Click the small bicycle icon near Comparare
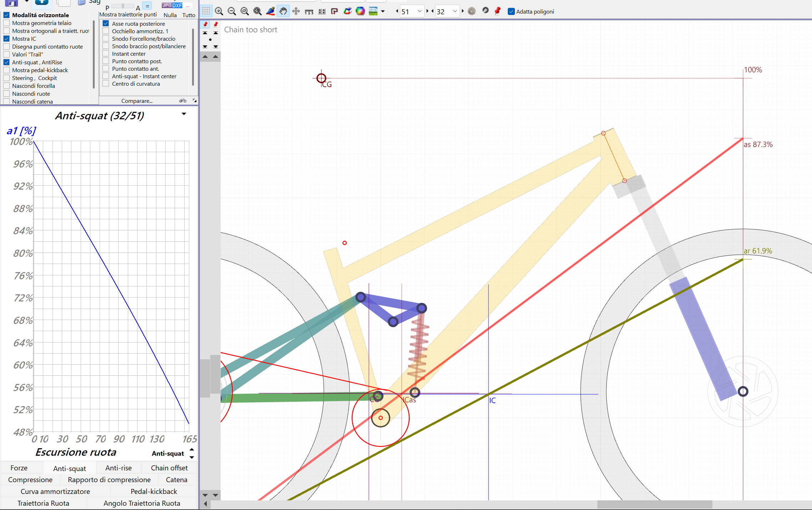The width and height of the screenshot is (812, 510). [x=183, y=101]
